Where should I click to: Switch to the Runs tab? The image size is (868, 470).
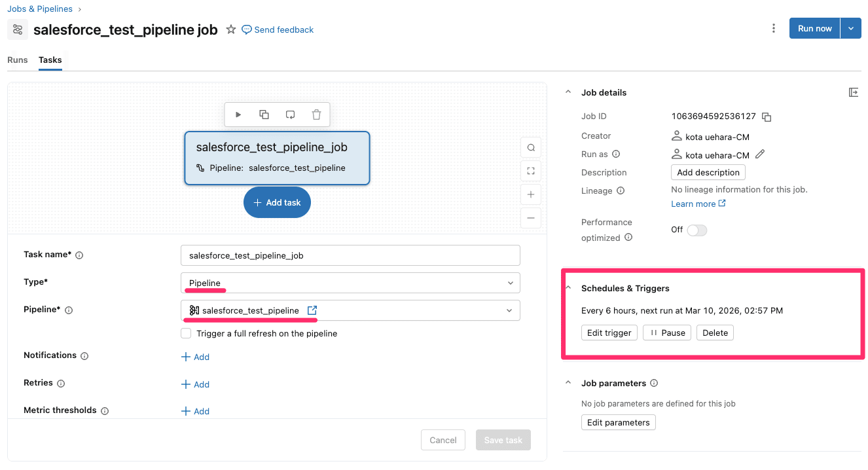point(17,60)
